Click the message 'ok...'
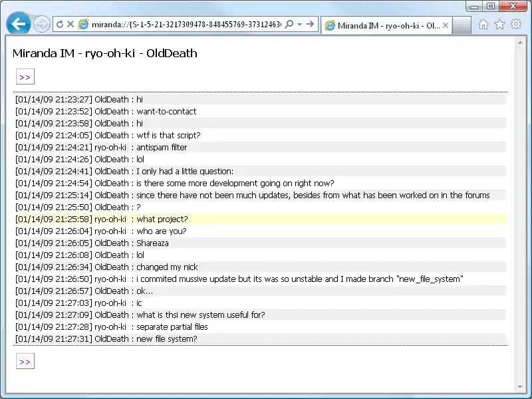This screenshot has width=532, height=399. point(144,291)
